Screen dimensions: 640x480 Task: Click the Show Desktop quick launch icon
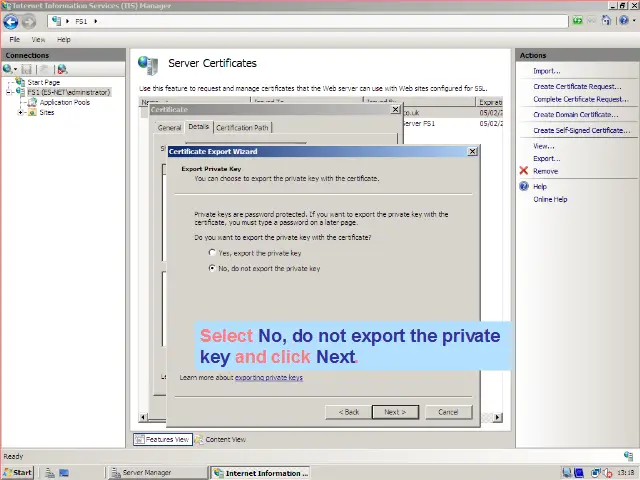point(64,473)
